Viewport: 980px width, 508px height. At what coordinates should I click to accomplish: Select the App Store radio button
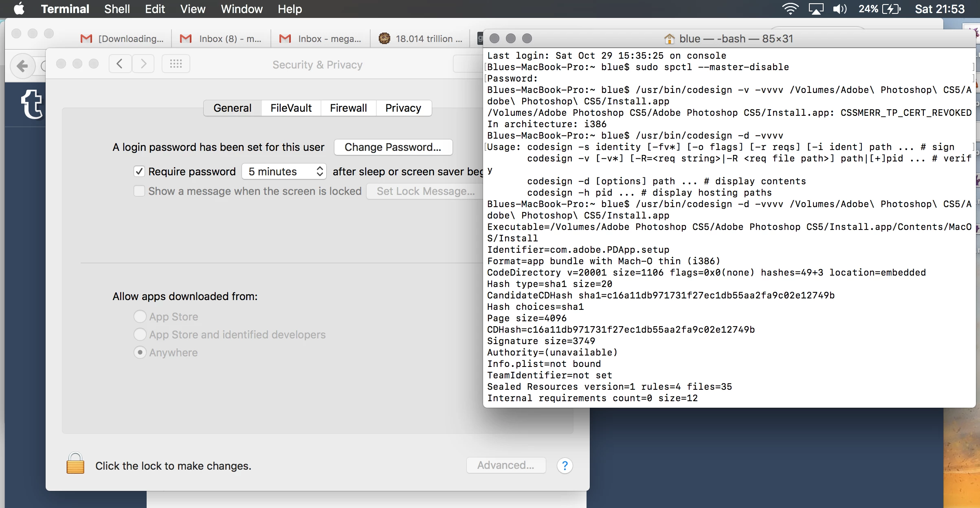click(x=140, y=316)
